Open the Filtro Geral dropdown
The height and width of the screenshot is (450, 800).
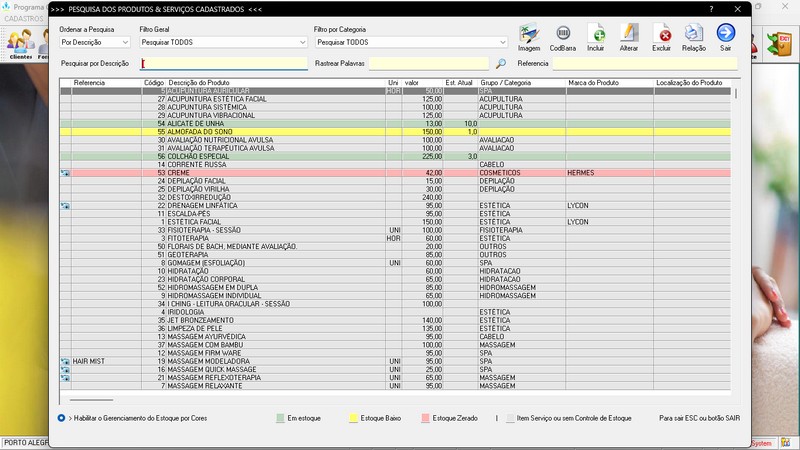click(x=223, y=42)
